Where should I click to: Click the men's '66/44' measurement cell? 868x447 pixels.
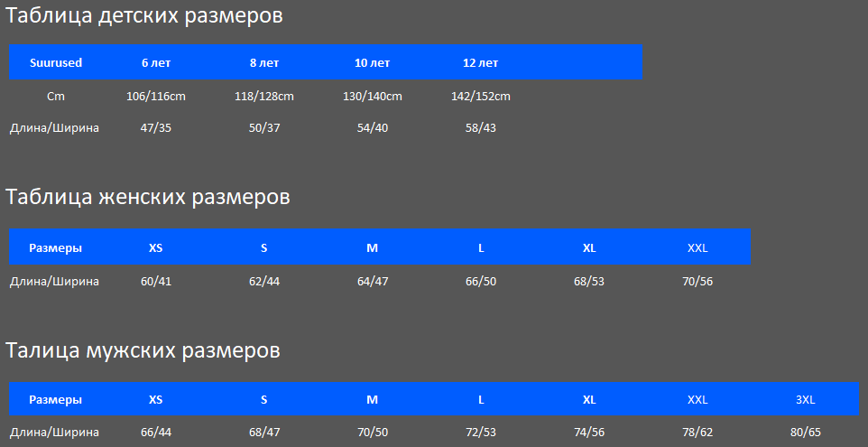tap(156, 432)
